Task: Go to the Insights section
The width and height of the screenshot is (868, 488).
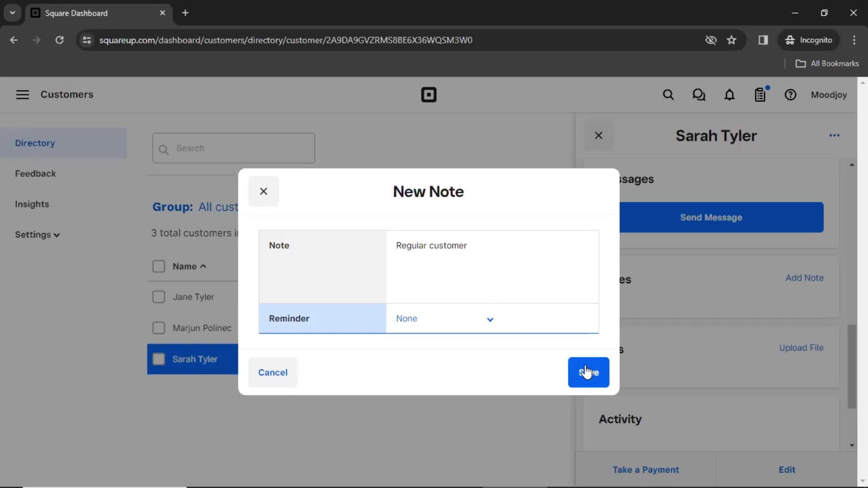Action: point(32,204)
